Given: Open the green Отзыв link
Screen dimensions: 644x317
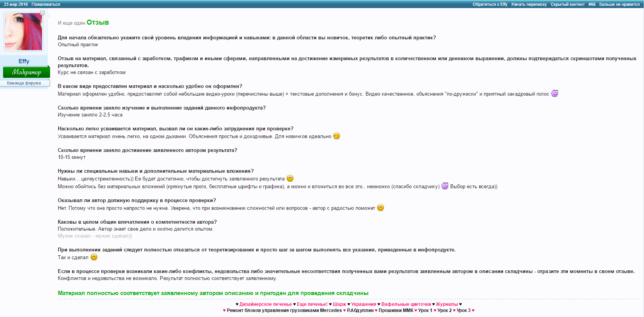Looking at the screenshot, I should tap(98, 22).
